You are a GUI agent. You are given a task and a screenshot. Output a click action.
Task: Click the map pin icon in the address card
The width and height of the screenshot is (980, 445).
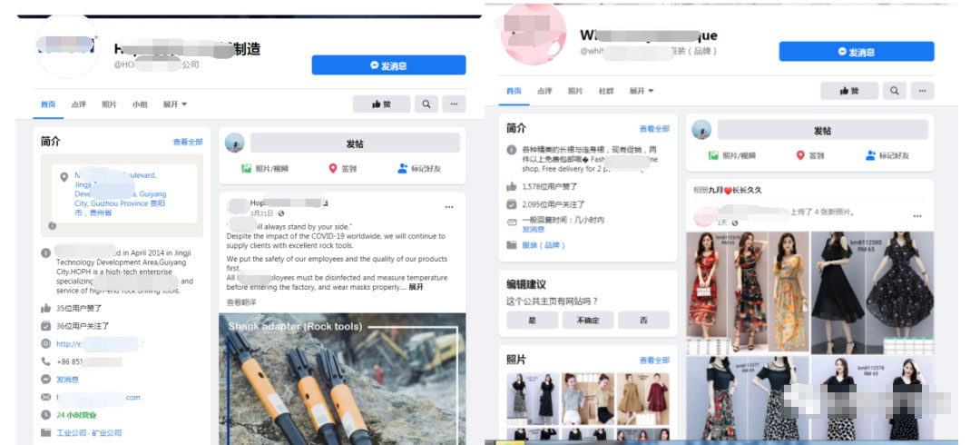[64, 177]
